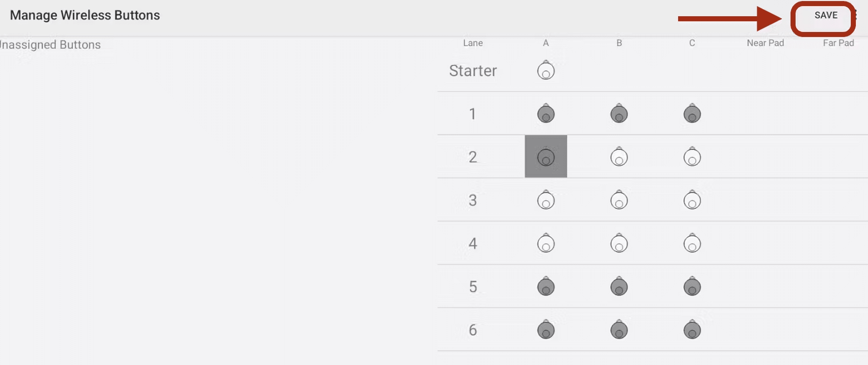
Task: Select Lane 6 column A button icon
Action: tap(545, 330)
